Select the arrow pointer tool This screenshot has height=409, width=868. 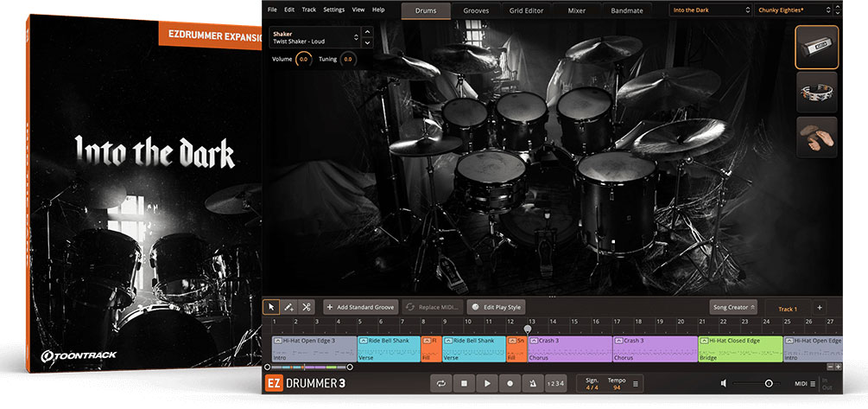coord(271,307)
